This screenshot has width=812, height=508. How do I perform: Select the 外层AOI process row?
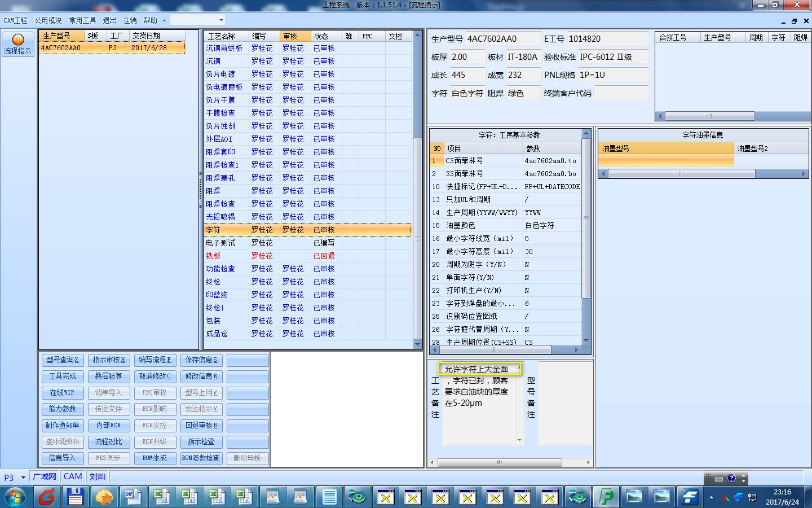click(308, 139)
